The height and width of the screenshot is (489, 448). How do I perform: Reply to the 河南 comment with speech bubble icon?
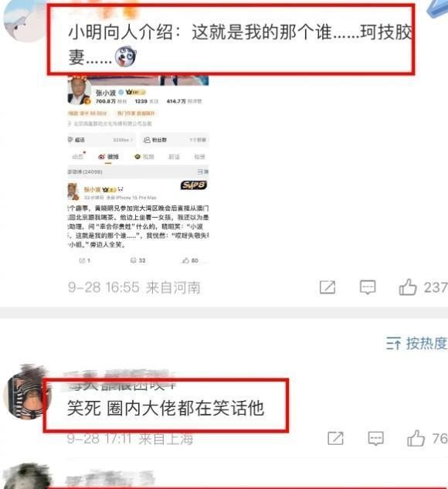click(368, 287)
